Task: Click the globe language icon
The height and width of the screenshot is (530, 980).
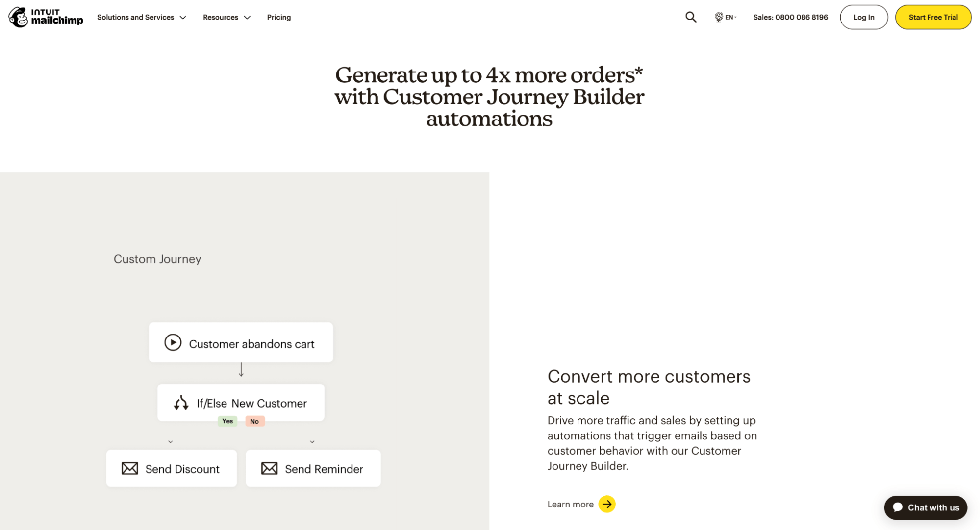Action: [718, 17]
